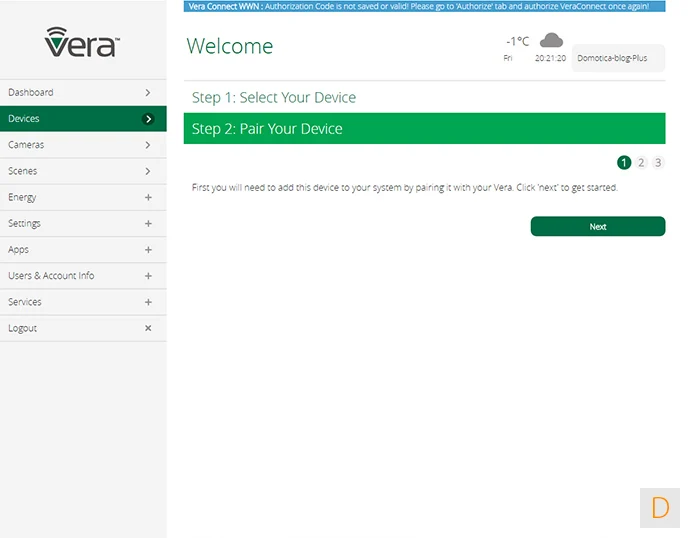The image size is (690, 538).
Task: Click the Welcome heading
Action: point(230,46)
